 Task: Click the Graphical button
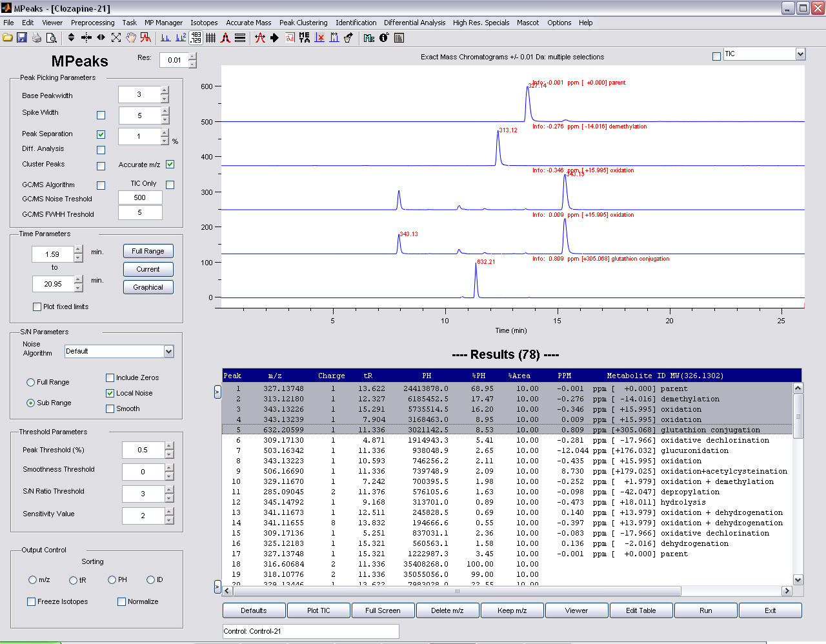[x=148, y=287]
